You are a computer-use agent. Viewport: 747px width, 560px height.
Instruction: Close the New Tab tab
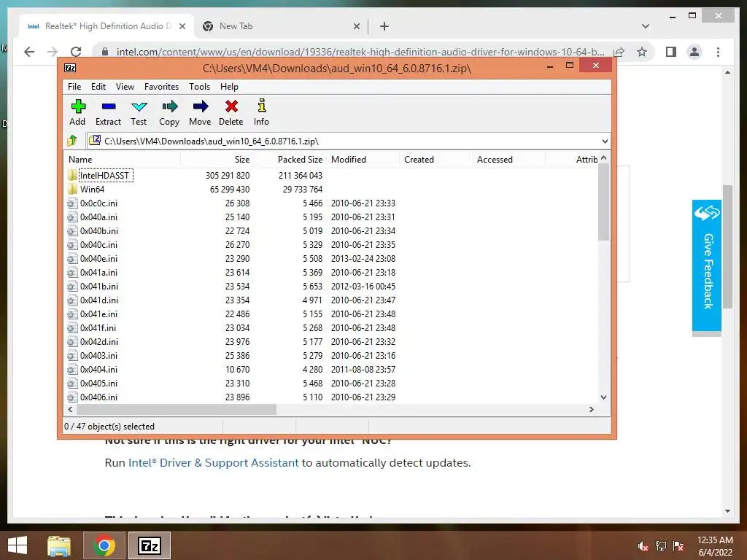click(357, 26)
